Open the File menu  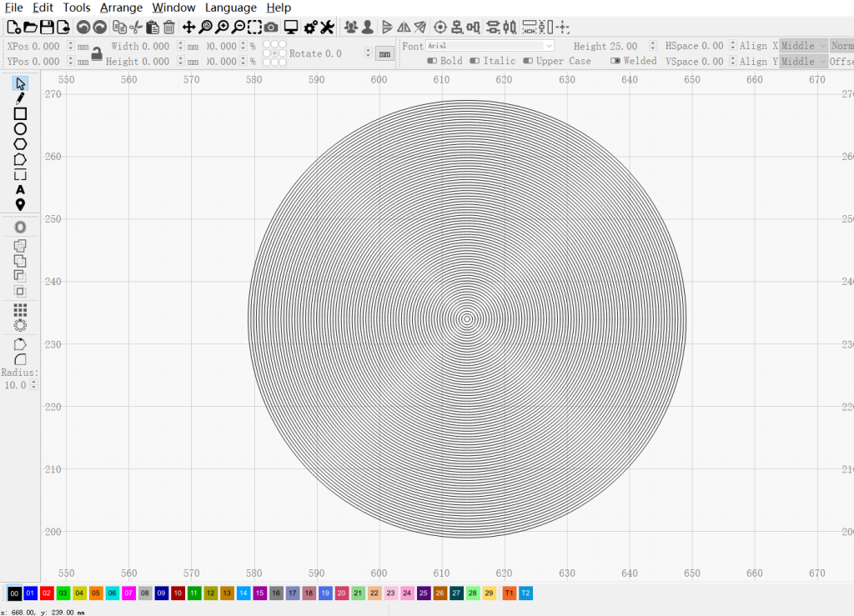pyautogui.click(x=13, y=8)
